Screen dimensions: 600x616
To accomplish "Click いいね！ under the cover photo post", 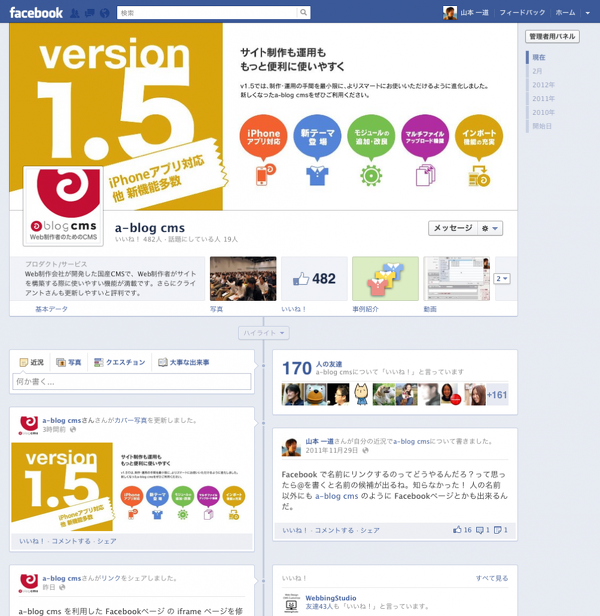I will pyautogui.click(x=32, y=541).
